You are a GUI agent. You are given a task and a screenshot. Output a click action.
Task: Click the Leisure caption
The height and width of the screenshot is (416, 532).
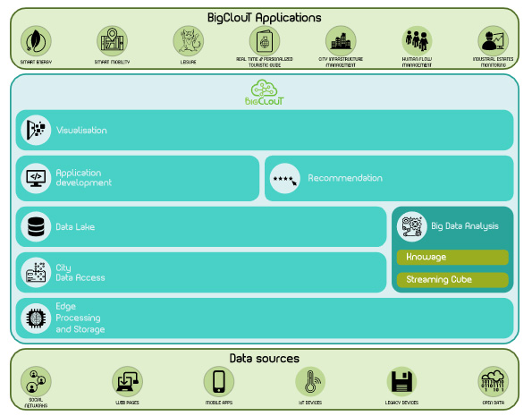click(189, 62)
